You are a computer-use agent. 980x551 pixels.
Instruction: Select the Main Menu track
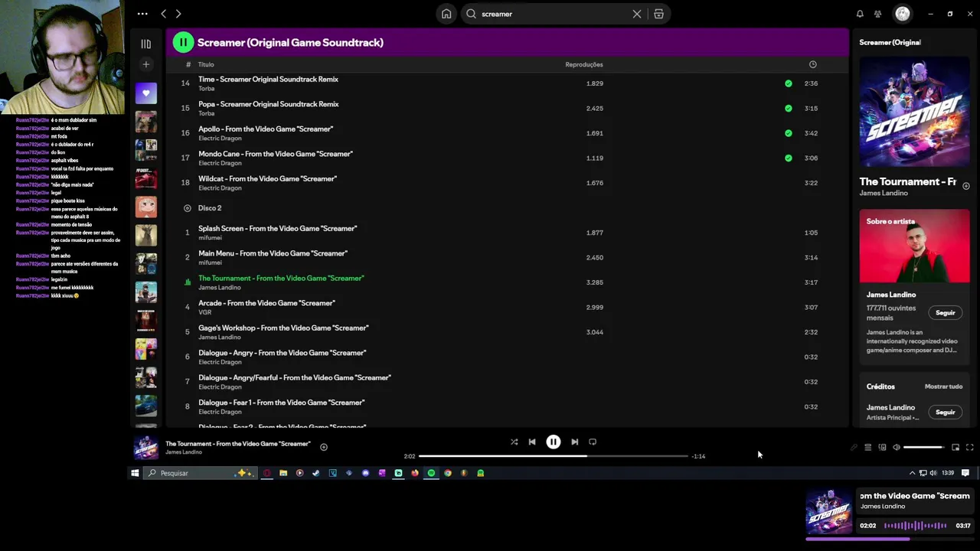[507, 257]
